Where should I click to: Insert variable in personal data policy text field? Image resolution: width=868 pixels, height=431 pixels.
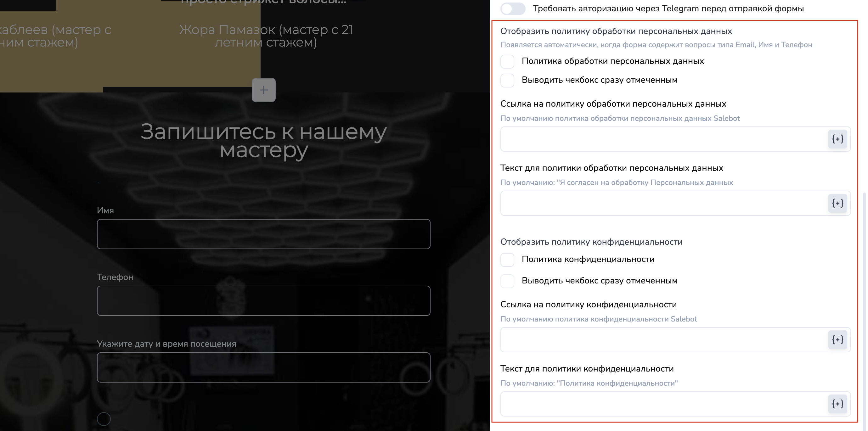(x=837, y=203)
